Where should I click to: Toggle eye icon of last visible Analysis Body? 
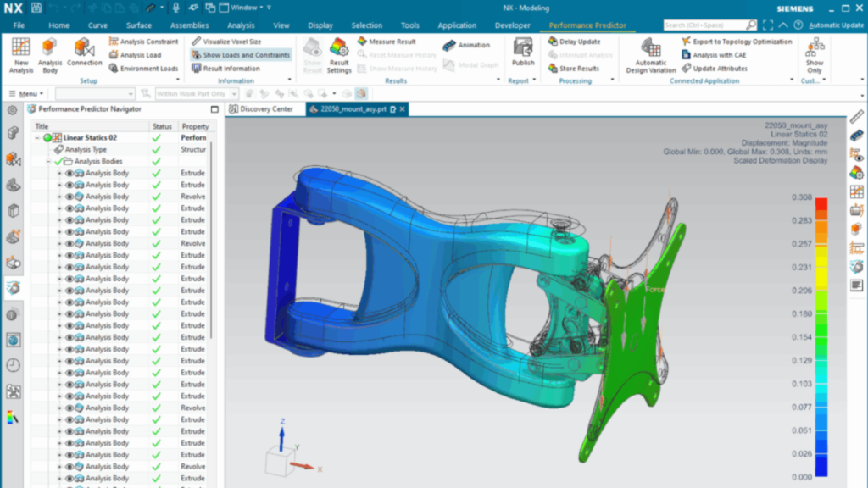tap(70, 478)
